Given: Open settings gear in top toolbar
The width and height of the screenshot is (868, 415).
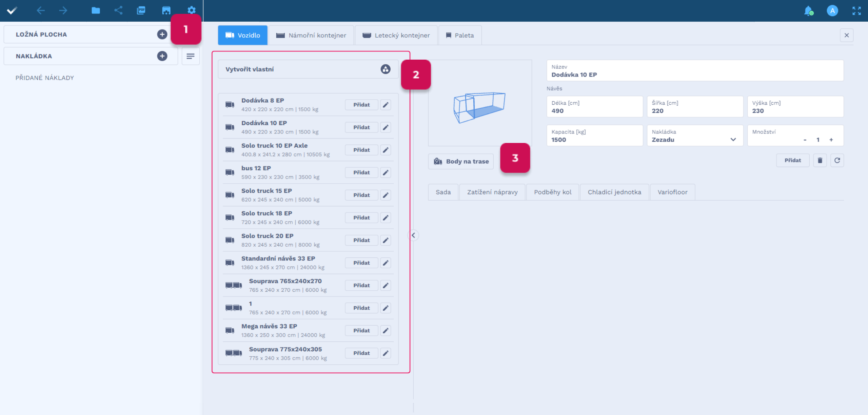Looking at the screenshot, I should 192,10.
